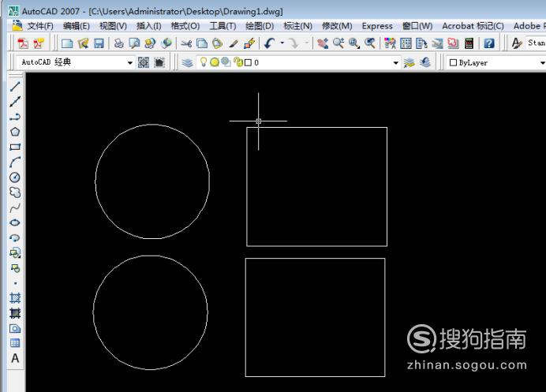This screenshot has height=392, width=546.
Task: Open the 编辑(E) menu
Action: 77,26
